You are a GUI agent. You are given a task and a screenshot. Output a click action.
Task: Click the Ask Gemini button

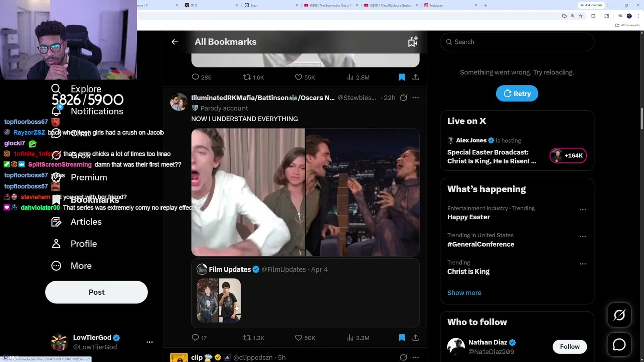pyautogui.click(x=591, y=5)
